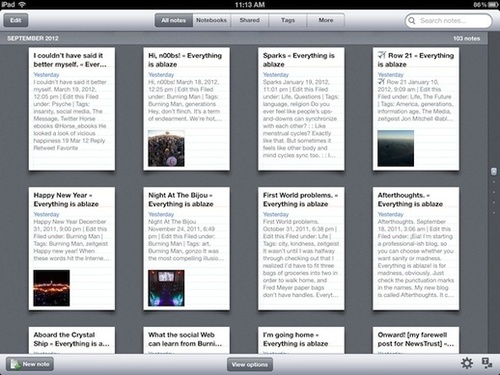Open the settings gear icon
The height and width of the screenshot is (375, 500).
pyautogui.click(x=467, y=363)
